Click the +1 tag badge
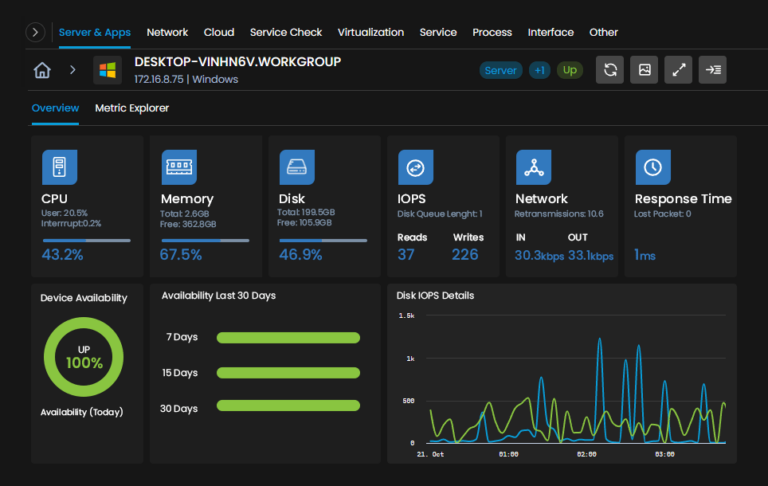The width and height of the screenshot is (768, 486). pyautogui.click(x=539, y=70)
